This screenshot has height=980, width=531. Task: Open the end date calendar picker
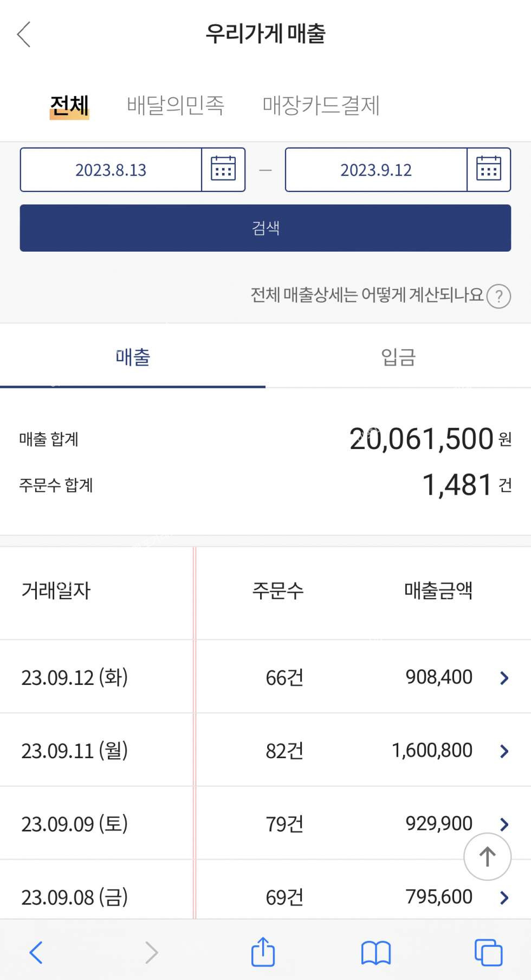488,169
